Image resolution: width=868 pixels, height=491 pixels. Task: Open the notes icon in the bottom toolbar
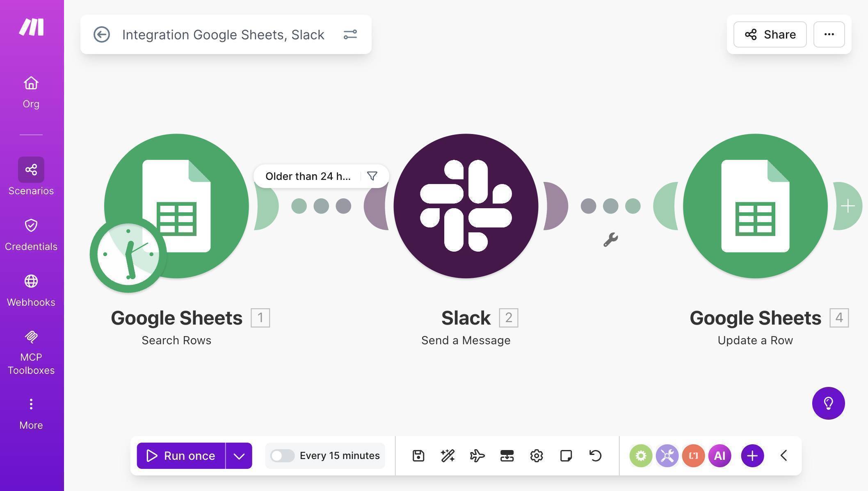coord(566,455)
